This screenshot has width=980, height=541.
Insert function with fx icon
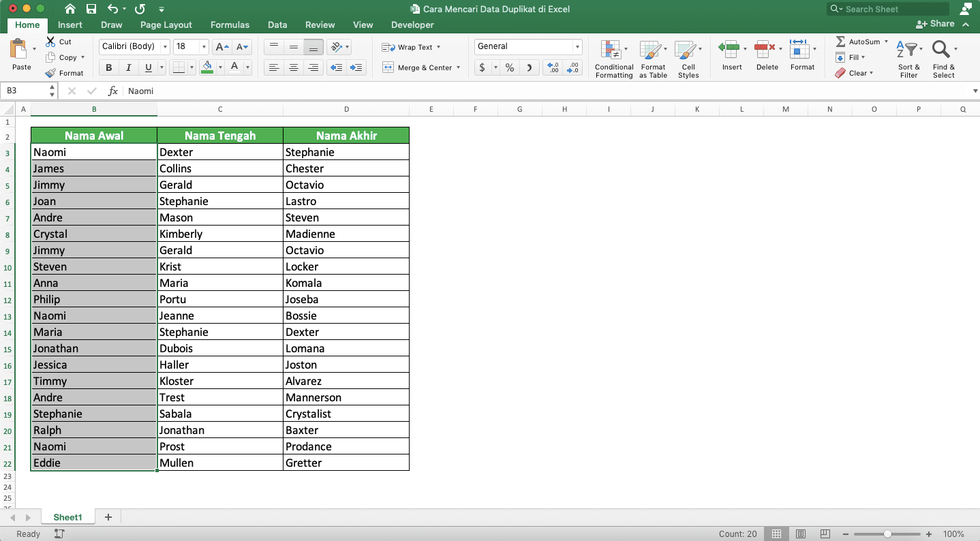tap(113, 91)
